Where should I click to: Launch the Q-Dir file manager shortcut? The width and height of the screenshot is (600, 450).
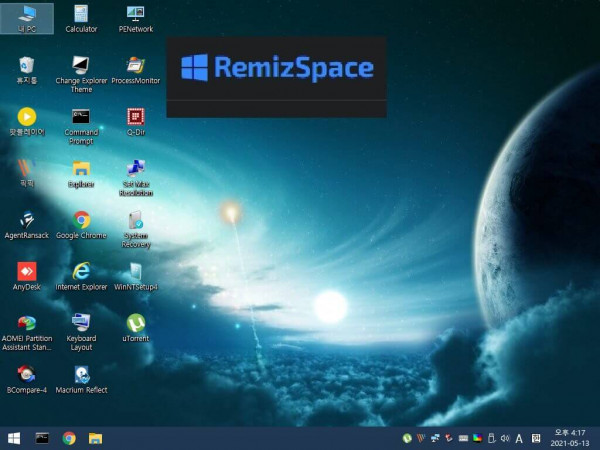pos(135,122)
